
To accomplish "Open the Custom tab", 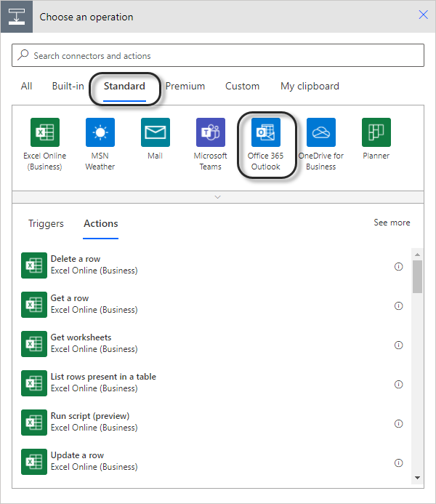I will [x=243, y=86].
